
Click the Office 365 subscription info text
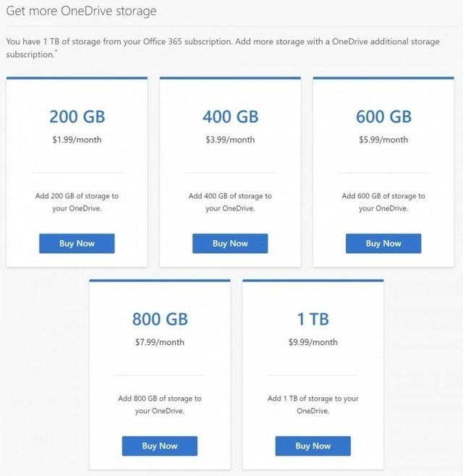click(223, 48)
